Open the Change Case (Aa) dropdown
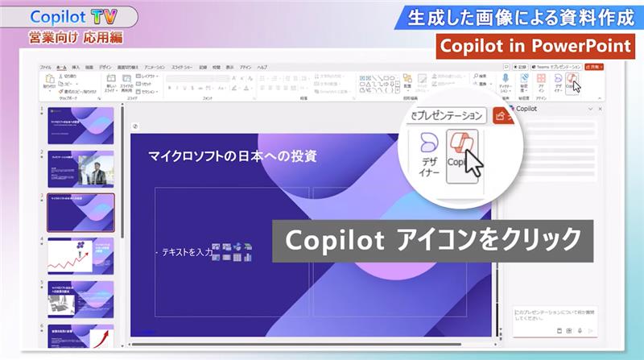644x360 pixels. pyautogui.click(x=222, y=88)
